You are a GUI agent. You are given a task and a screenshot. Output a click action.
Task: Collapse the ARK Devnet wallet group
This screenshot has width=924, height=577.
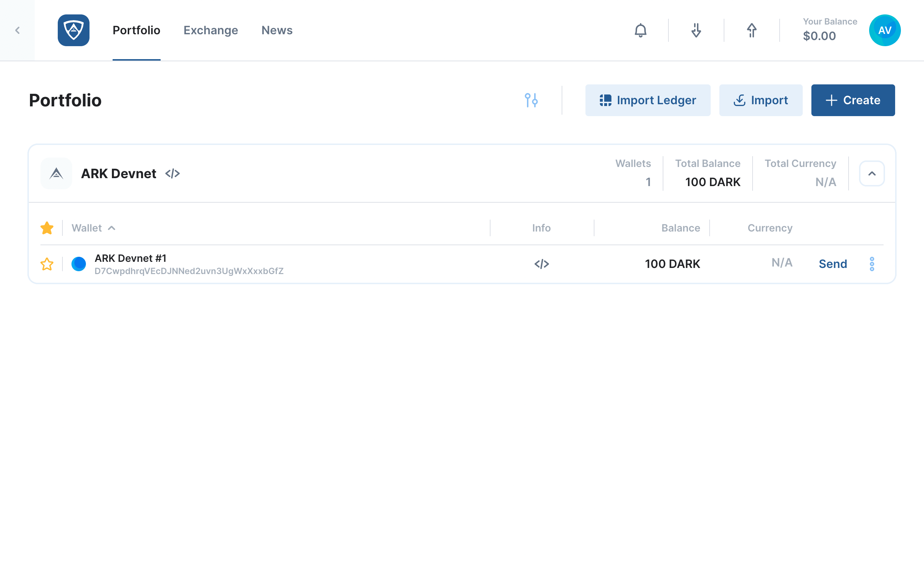872,173
